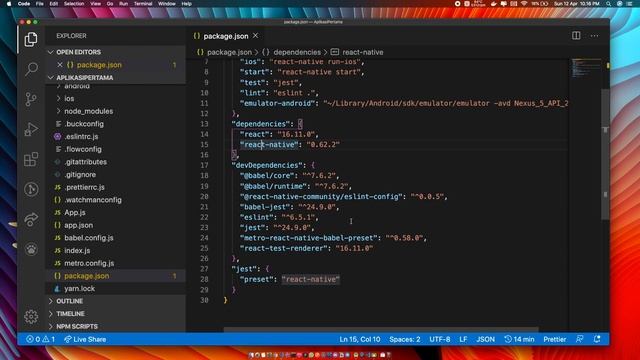The width and height of the screenshot is (640, 360).
Task: Open the Explorer view in activity bar
Action: (31, 40)
